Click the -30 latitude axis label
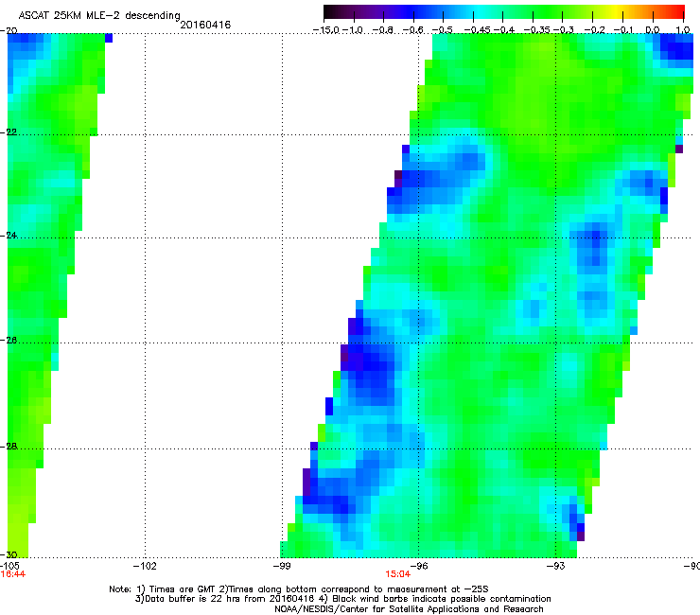Viewport: 700px width, 615px height. point(9,554)
